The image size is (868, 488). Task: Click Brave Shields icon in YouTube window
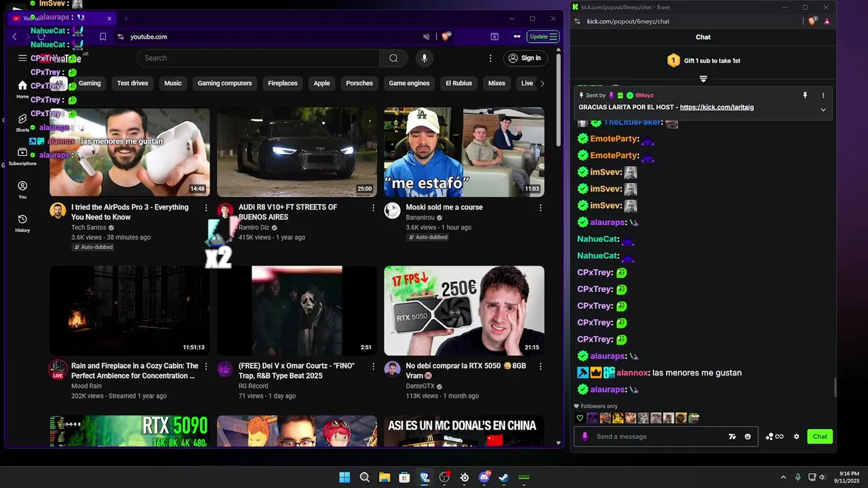click(446, 37)
